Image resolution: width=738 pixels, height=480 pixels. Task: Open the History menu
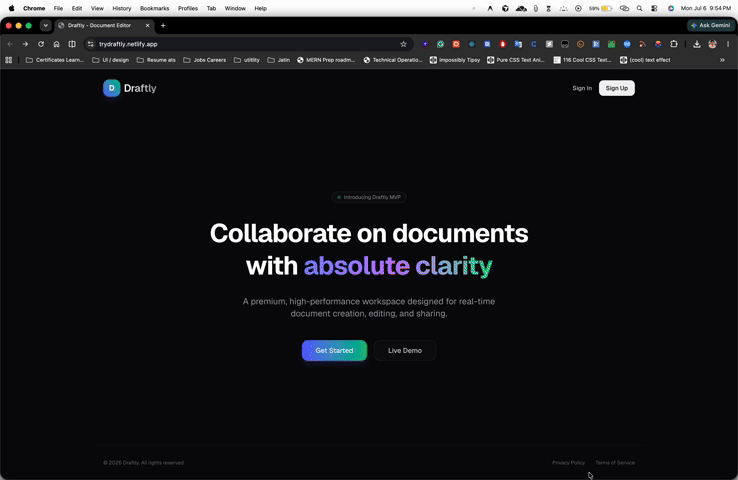pos(121,8)
